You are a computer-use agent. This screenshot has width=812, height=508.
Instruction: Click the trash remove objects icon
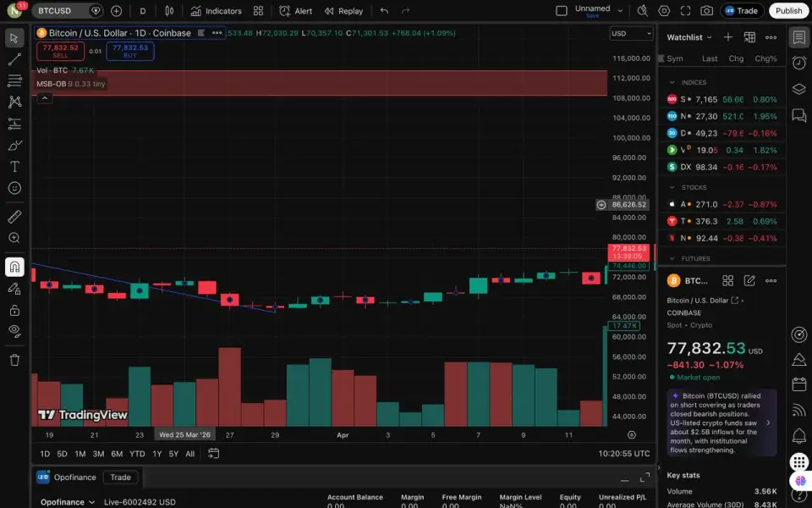tap(14, 361)
